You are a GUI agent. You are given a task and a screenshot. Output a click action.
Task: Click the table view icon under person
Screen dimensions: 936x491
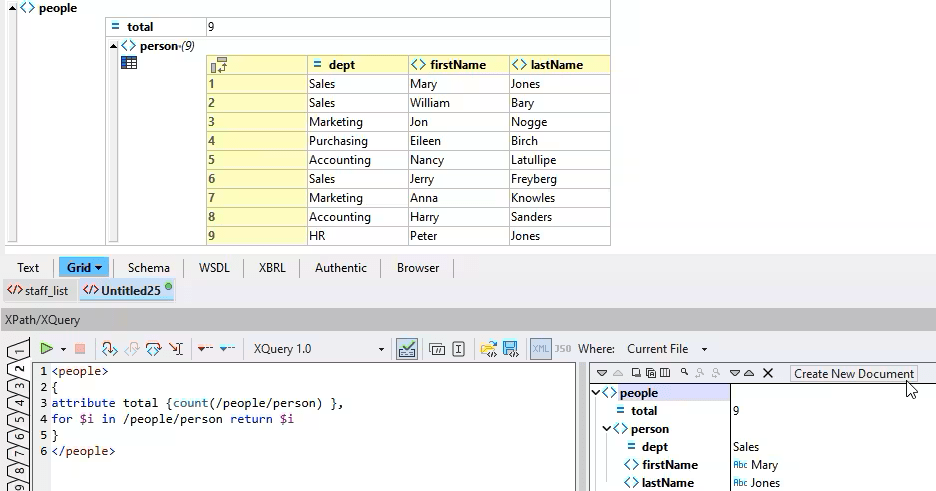point(129,63)
